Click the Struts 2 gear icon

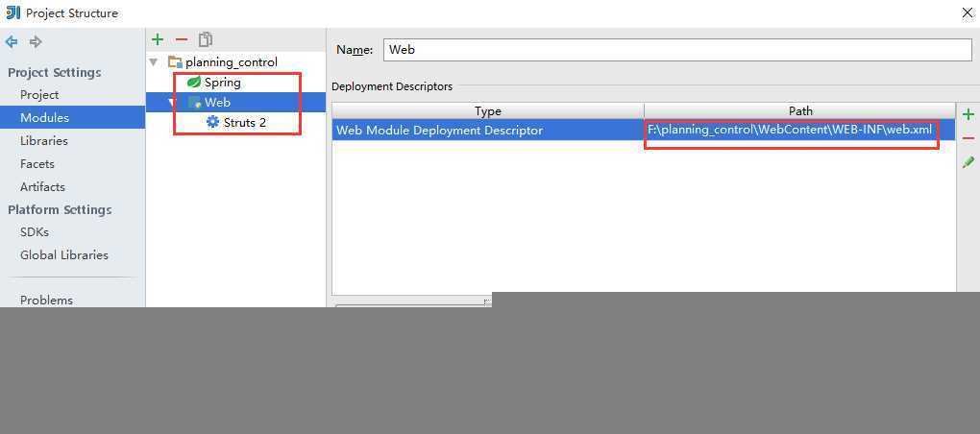[x=213, y=122]
